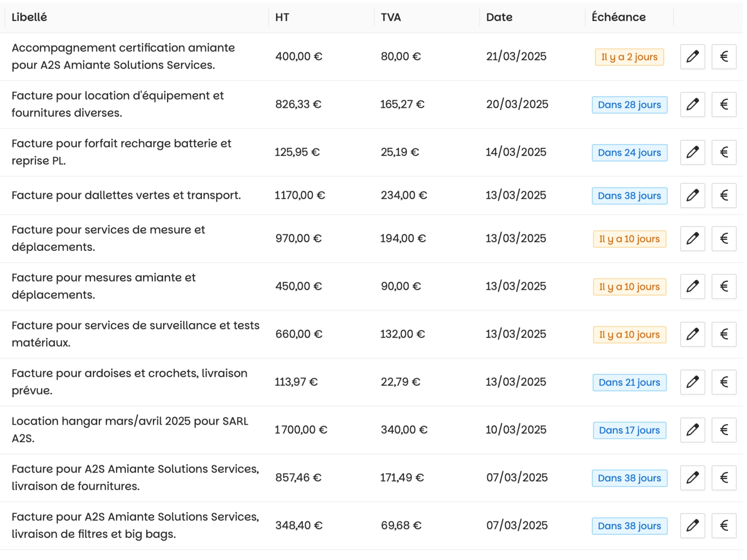Open the 'Facture pour dallettes vertes et transport' row

click(x=126, y=195)
